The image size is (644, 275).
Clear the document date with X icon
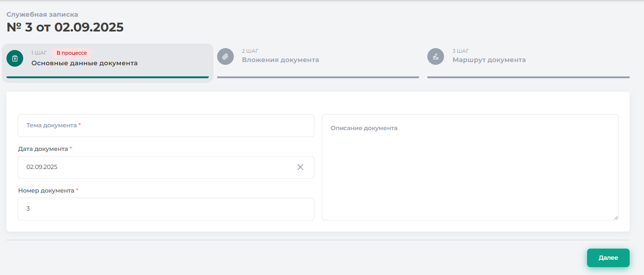point(300,167)
